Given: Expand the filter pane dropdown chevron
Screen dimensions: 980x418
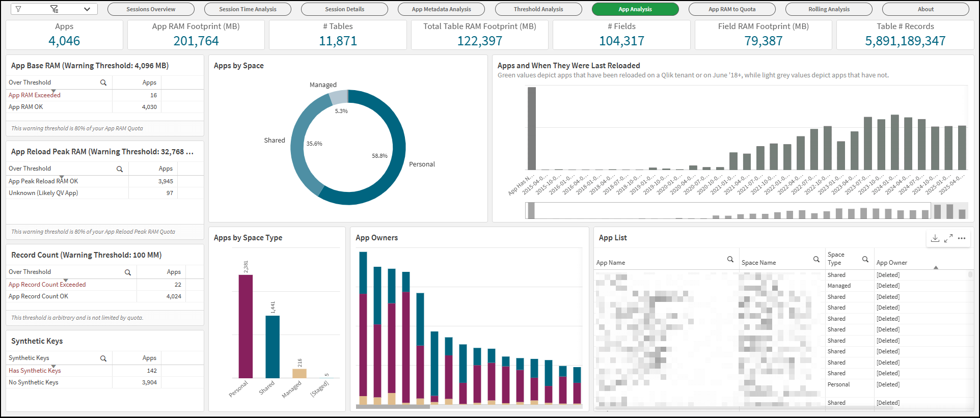Looking at the screenshot, I should pos(87,9).
